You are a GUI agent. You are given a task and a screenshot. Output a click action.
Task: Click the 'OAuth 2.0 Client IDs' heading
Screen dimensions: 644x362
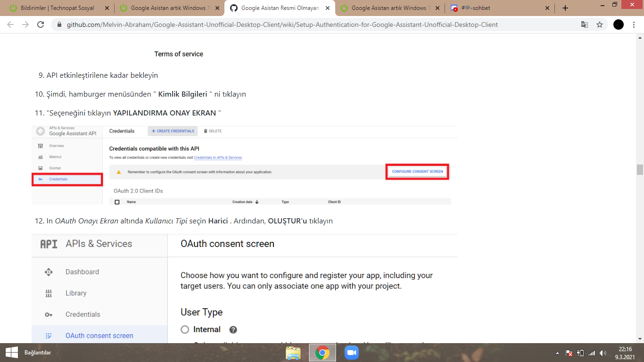point(138,191)
